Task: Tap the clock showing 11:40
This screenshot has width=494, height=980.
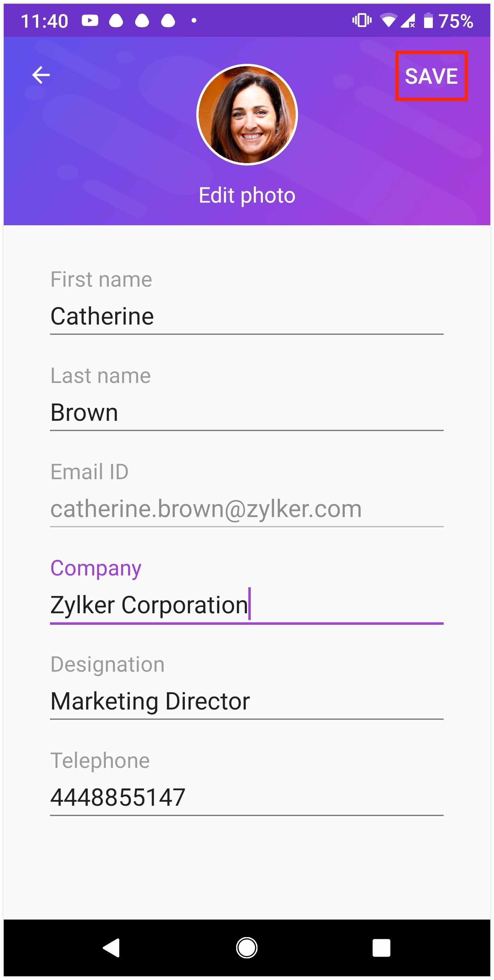Action: [45, 21]
